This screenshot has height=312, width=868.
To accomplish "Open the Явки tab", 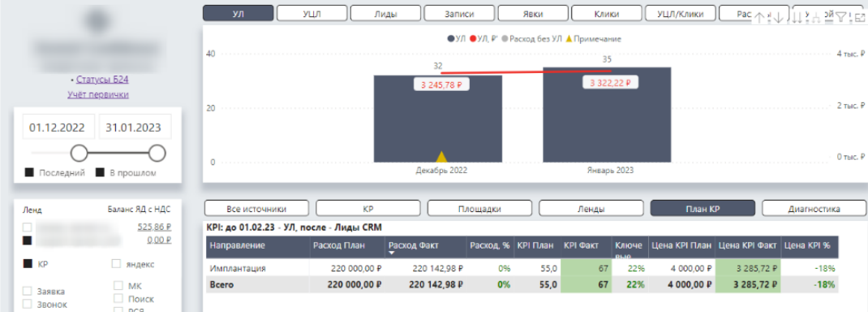I will click(533, 13).
